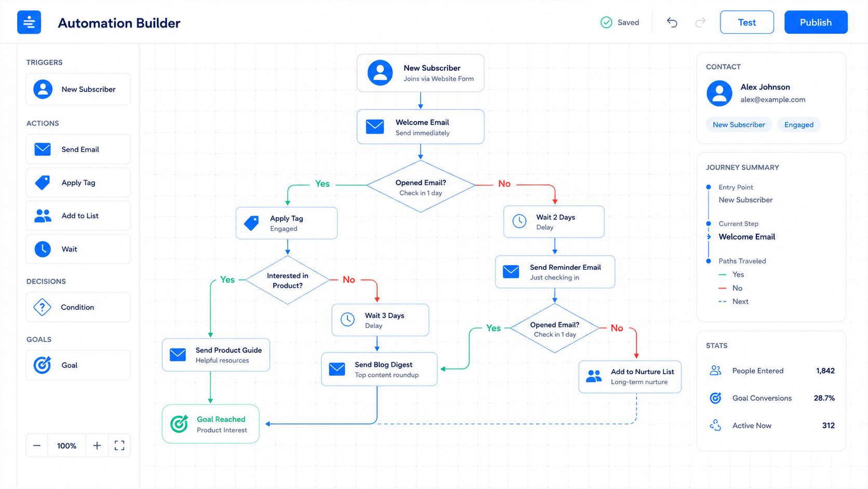Click the 100% zoom level value

tap(66, 446)
